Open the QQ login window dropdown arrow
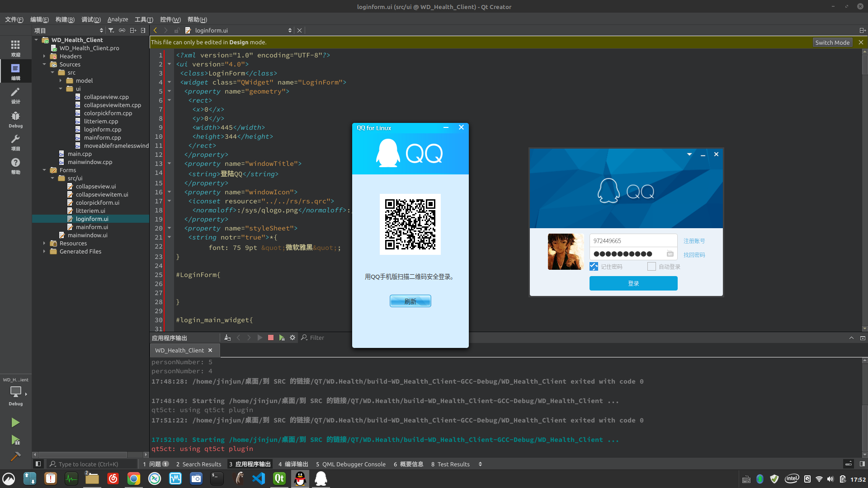868x488 pixels. click(x=689, y=154)
